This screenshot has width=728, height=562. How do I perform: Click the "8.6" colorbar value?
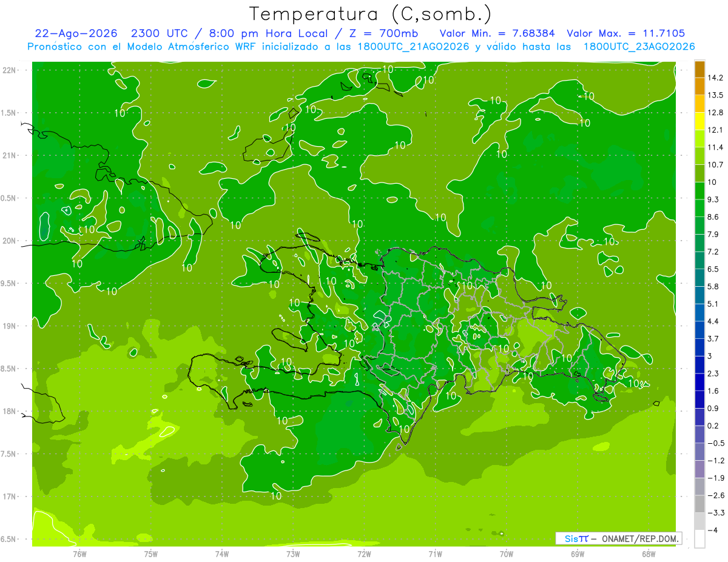point(713,217)
